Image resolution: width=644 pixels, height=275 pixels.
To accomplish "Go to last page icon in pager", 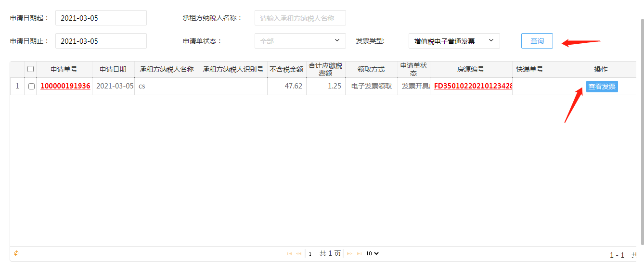I will [x=359, y=253].
